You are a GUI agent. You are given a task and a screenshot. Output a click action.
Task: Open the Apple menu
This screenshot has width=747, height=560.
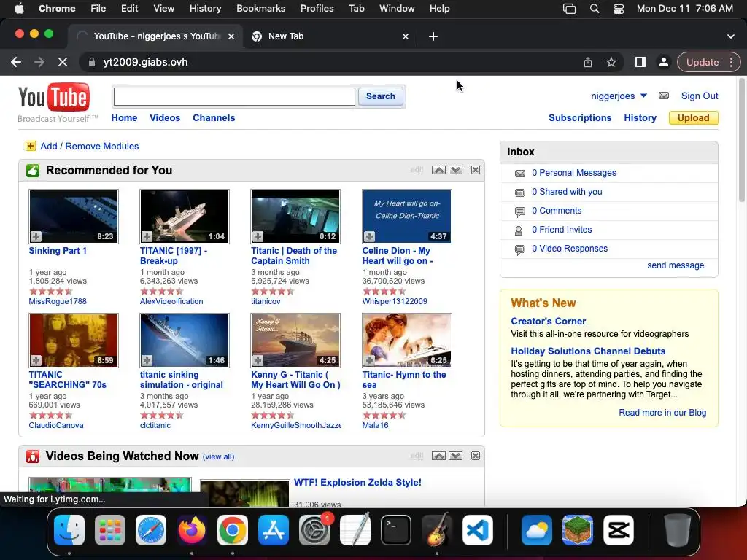pyautogui.click(x=19, y=9)
